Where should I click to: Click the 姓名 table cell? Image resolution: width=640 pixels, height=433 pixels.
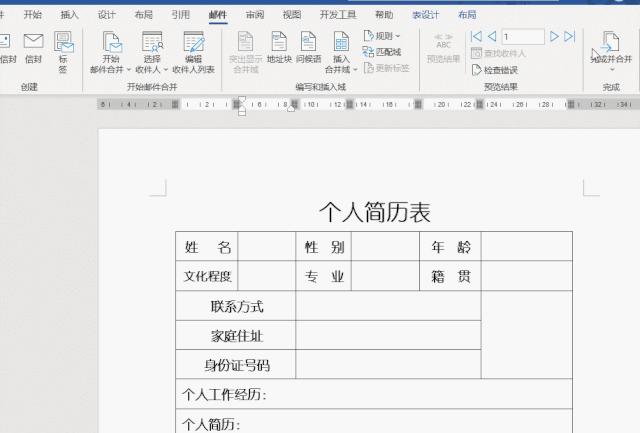207,247
